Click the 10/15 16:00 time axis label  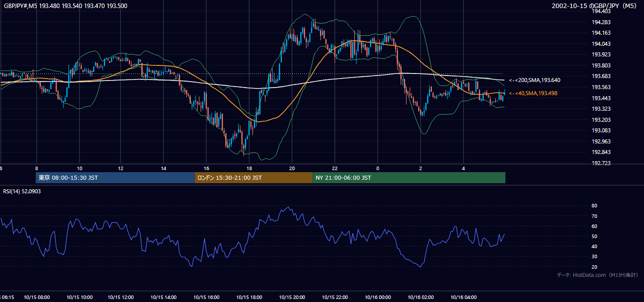[207, 297]
